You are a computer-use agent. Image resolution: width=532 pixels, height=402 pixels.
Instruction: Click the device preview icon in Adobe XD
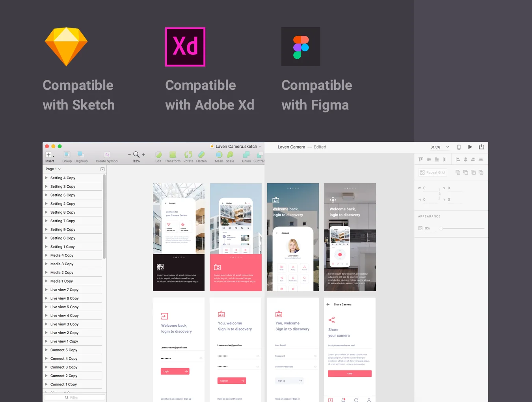pyautogui.click(x=459, y=147)
